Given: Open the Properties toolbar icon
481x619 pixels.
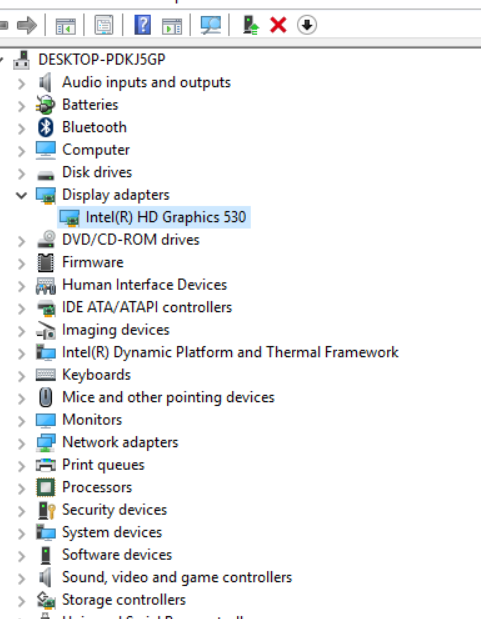Looking at the screenshot, I should [x=104, y=25].
